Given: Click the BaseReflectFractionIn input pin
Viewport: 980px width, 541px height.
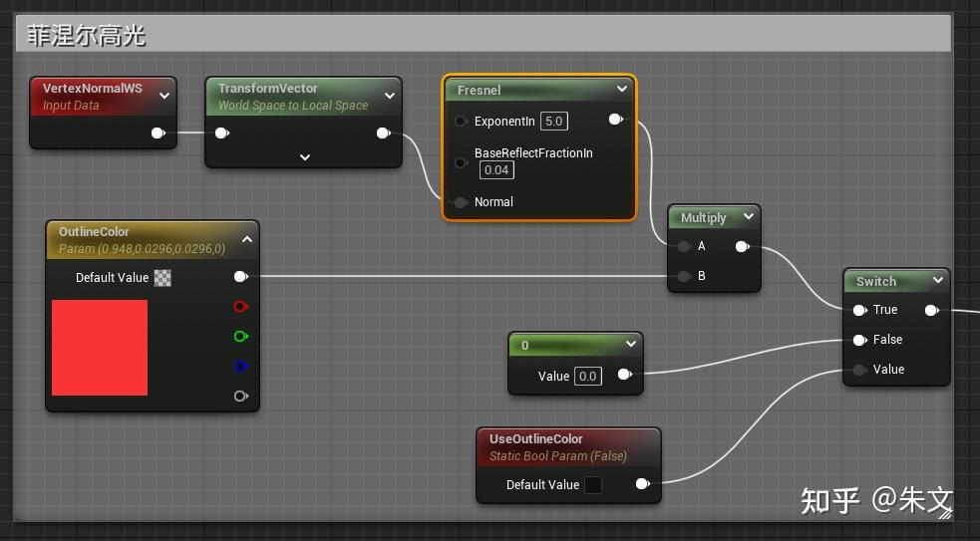Looking at the screenshot, I should coord(461,162).
